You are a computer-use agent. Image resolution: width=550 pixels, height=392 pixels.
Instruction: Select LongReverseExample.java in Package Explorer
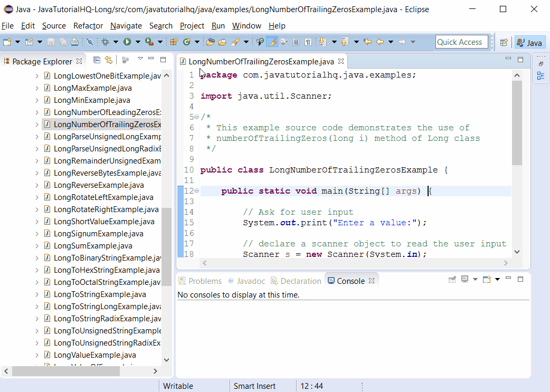coord(99,185)
